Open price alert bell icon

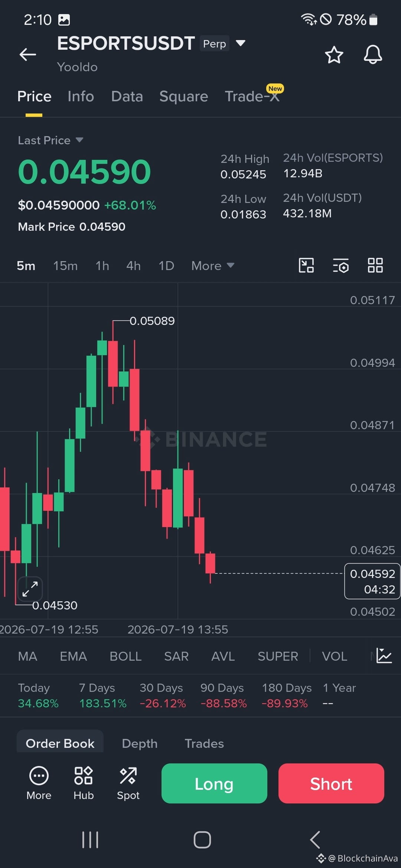coord(372,55)
